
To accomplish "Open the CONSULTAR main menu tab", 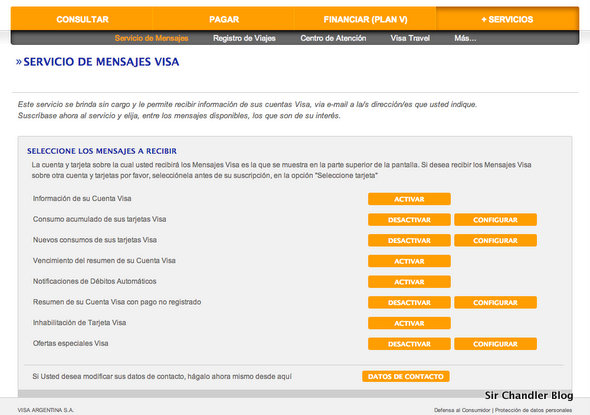I will tap(82, 19).
